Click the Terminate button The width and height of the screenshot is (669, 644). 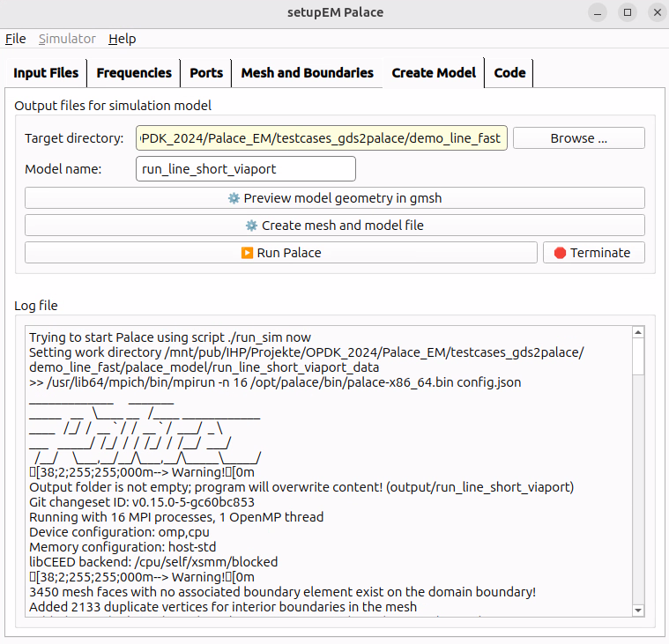coord(594,253)
